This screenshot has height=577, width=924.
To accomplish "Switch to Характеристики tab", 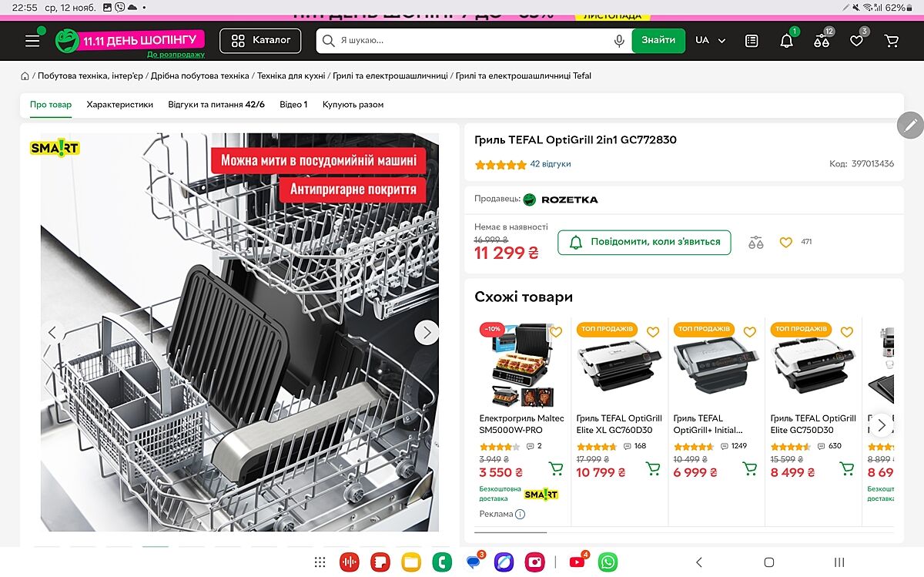I will coord(119,105).
